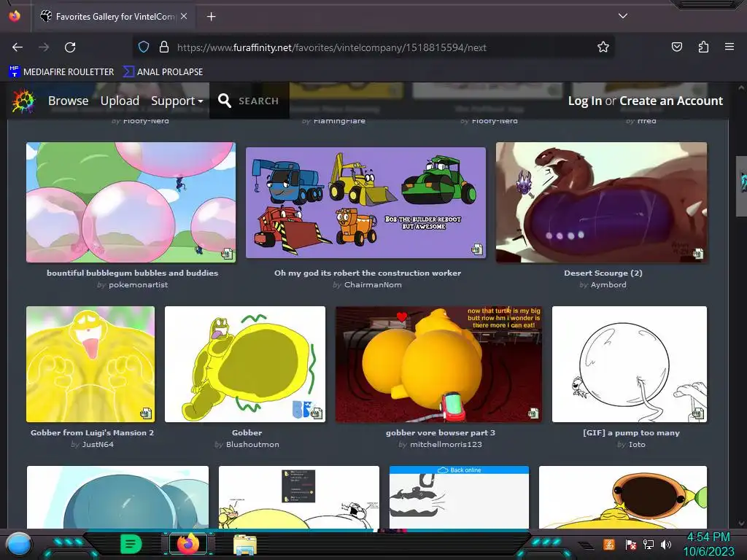747x560 pixels.
Task: Click Create an Account link
Action: (671, 101)
